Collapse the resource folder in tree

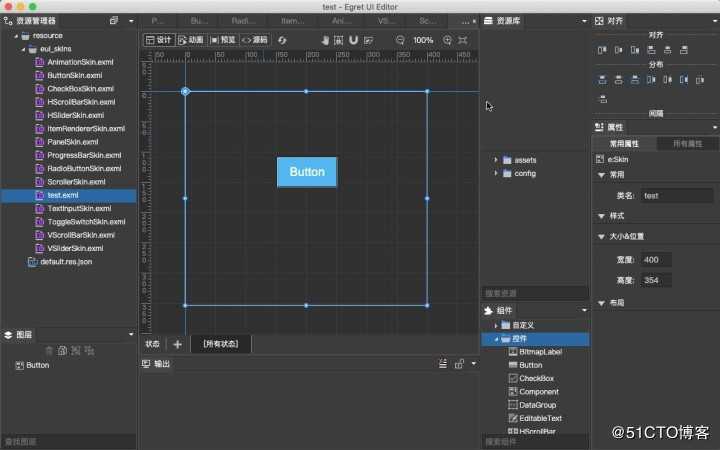click(x=16, y=36)
